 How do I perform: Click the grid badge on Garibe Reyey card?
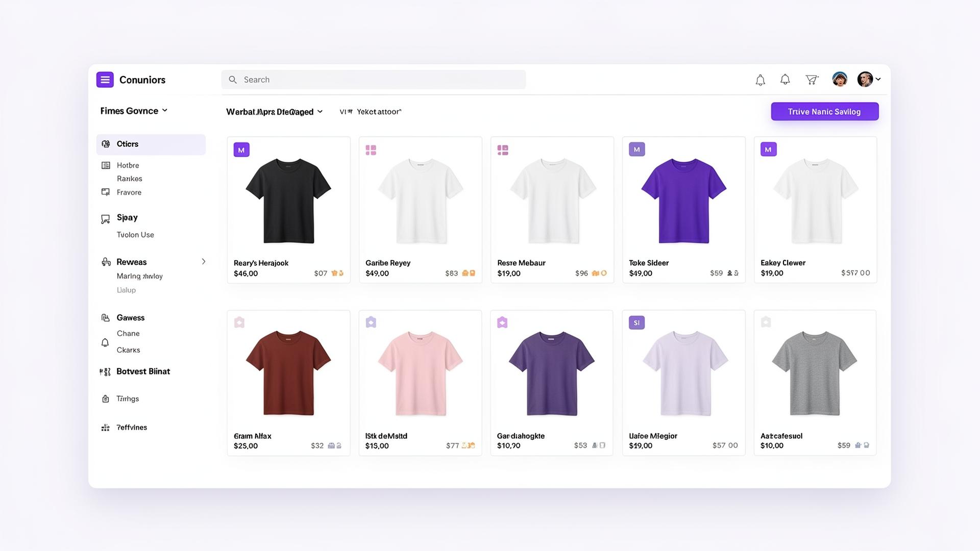coord(371,150)
